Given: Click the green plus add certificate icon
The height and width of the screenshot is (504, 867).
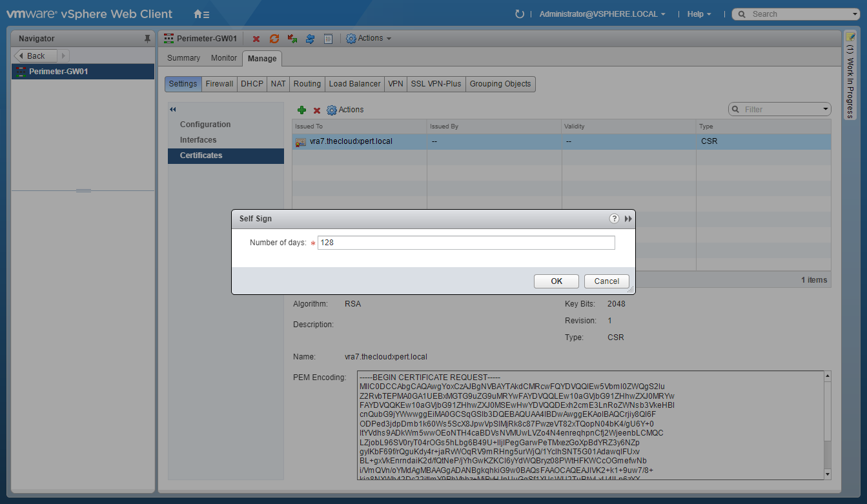Looking at the screenshot, I should tap(301, 110).
